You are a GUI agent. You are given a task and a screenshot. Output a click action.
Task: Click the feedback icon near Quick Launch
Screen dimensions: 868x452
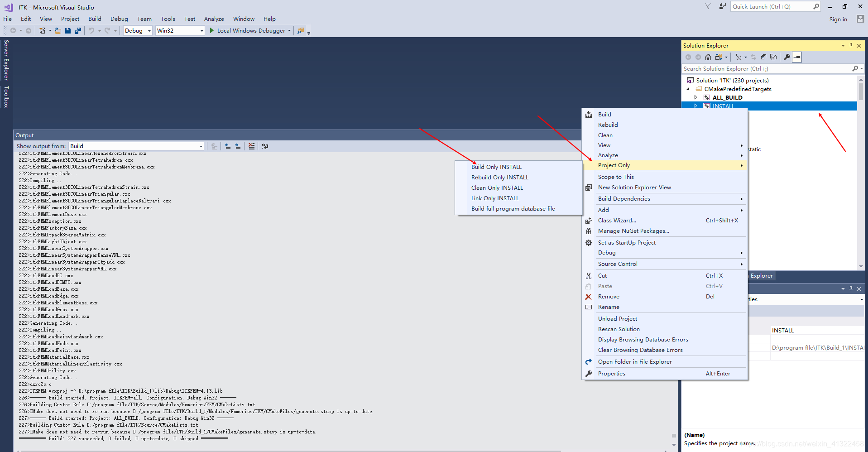pyautogui.click(x=722, y=6)
